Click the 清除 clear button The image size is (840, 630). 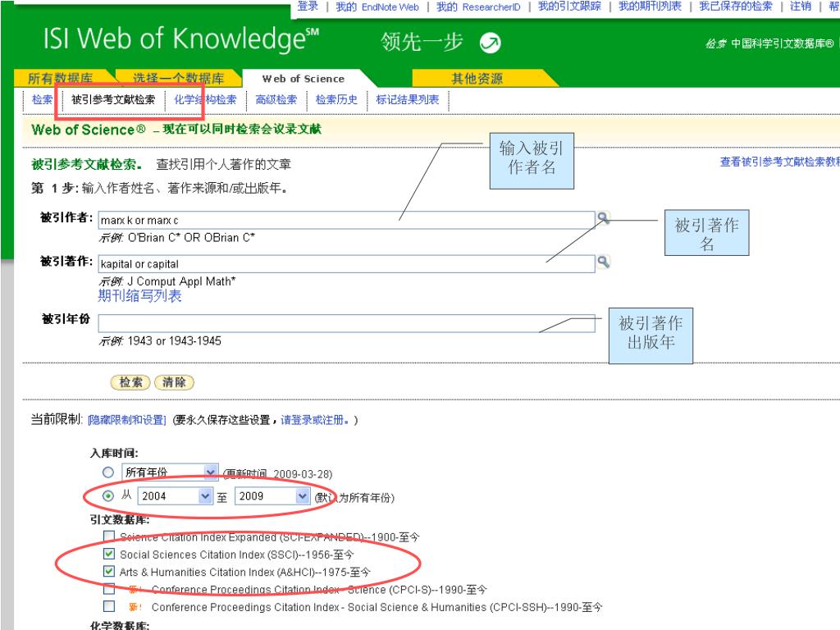[x=174, y=382]
